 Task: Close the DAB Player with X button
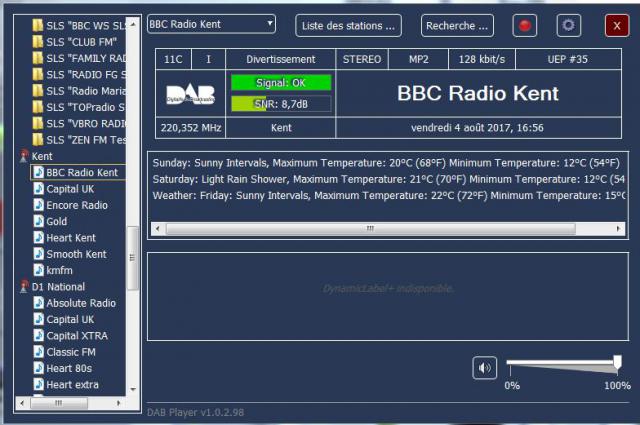(x=617, y=26)
